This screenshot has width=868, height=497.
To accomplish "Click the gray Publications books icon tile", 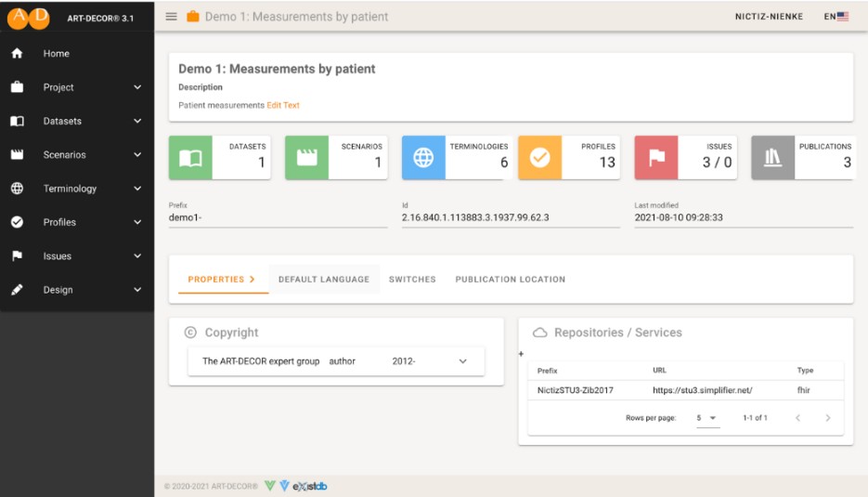I will (772, 158).
